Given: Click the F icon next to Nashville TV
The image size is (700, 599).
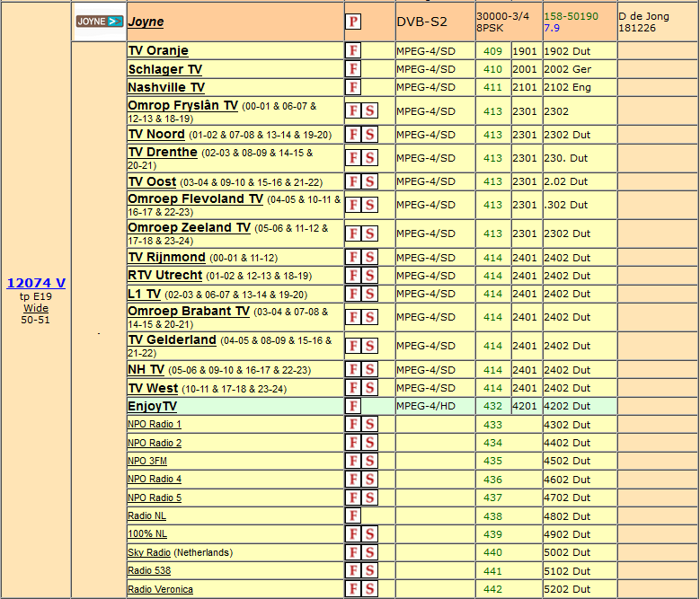Looking at the screenshot, I should pos(353,86).
